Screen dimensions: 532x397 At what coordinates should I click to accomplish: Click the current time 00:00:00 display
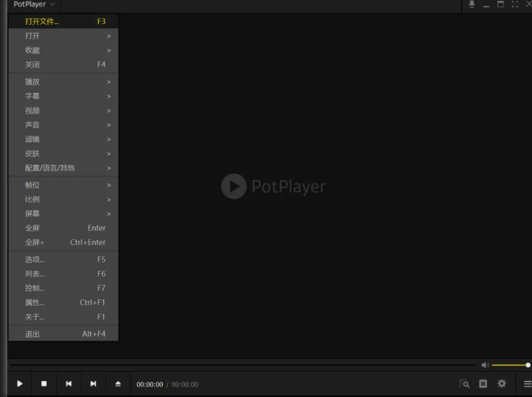(x=150, y=385)
